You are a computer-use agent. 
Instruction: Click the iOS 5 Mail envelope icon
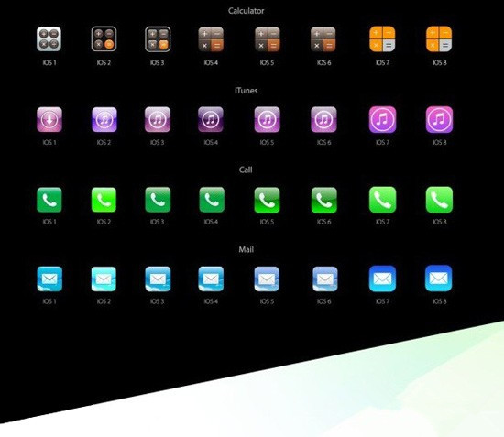tap(267, 279)
